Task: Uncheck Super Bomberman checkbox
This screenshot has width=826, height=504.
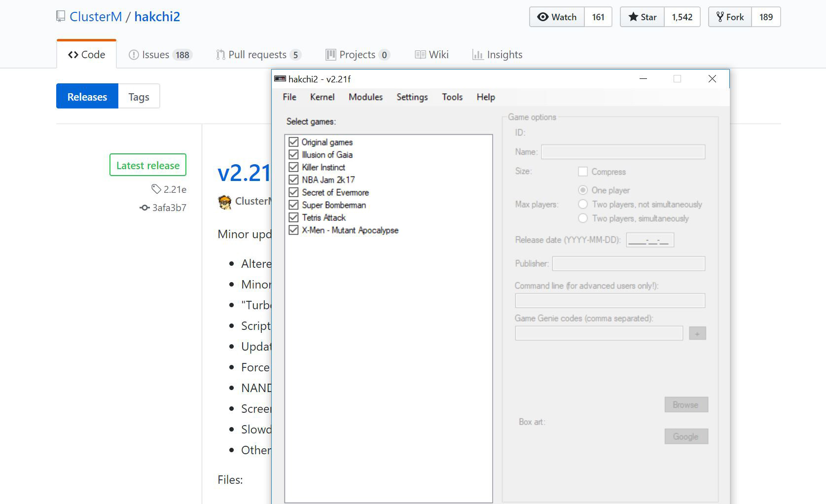Action: (x=293, y=205)
